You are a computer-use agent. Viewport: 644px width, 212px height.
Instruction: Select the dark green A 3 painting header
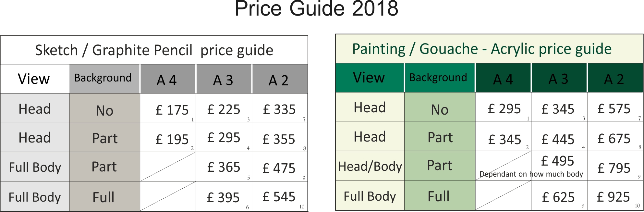tap(559, 78)
